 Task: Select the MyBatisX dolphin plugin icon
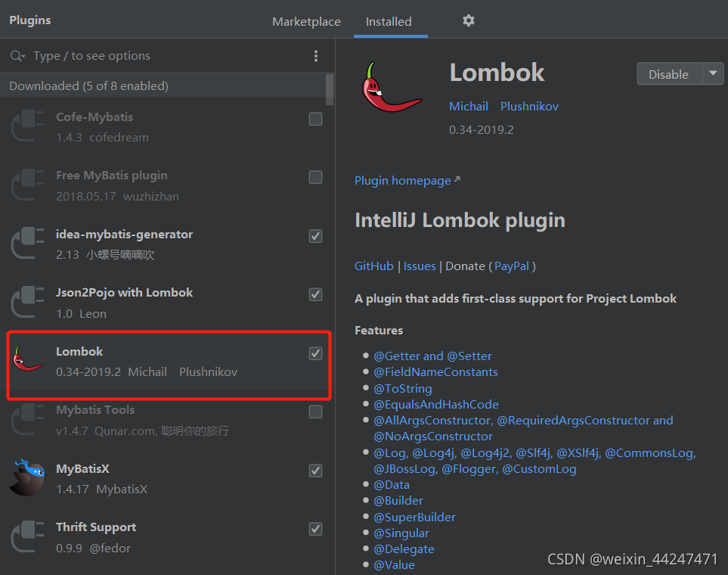click(27, 477)
